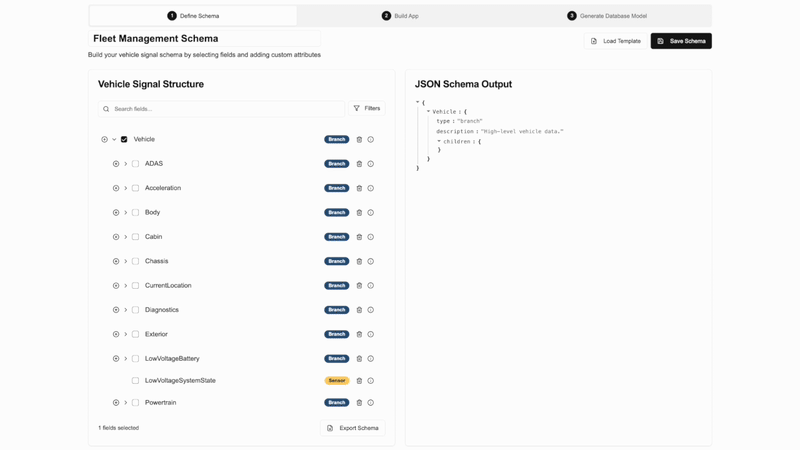
Task: Uncheck the Vehicle checkbox
Action: 124,140
